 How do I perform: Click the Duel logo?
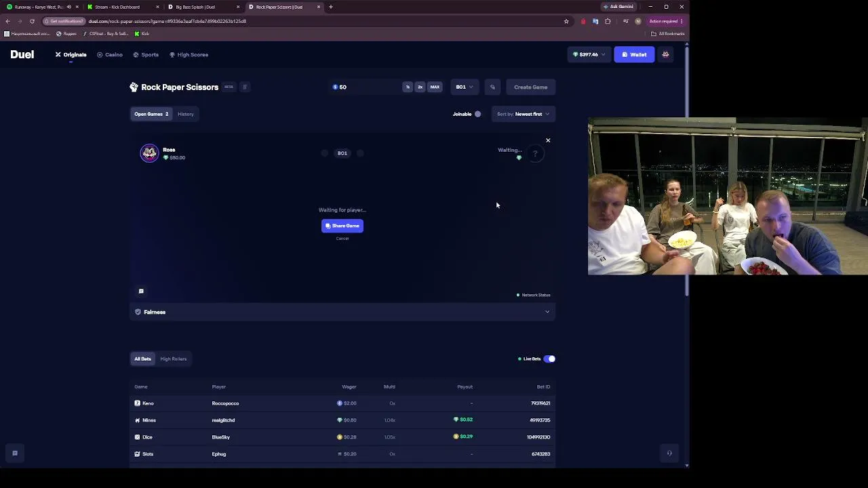coord(22,54)
